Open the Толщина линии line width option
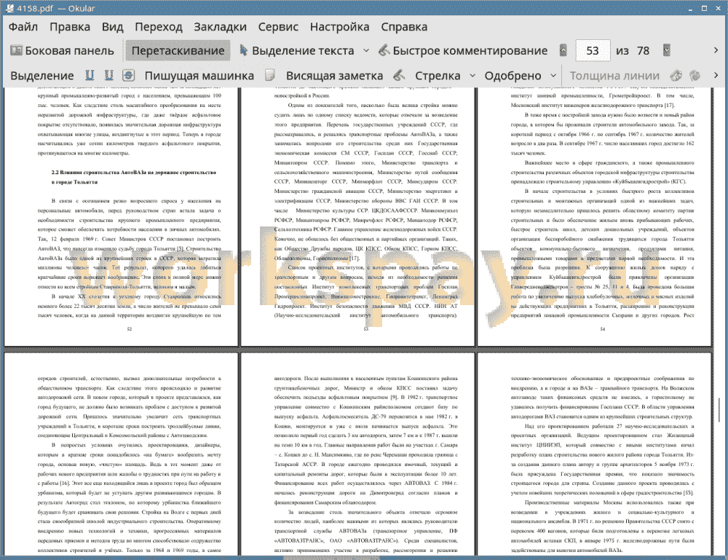Image resolution: width=728 pixels, height=560 pixels. 614,76
